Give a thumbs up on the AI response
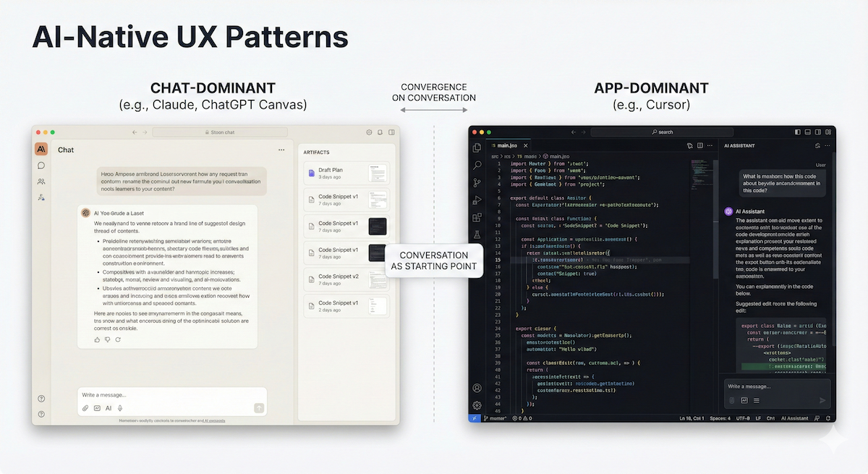This screenshot has width=868, height=474. [97, 339]
